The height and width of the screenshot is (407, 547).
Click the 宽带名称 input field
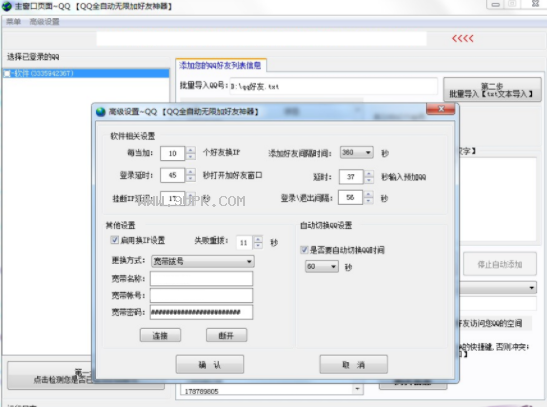(x=202, y=279)
